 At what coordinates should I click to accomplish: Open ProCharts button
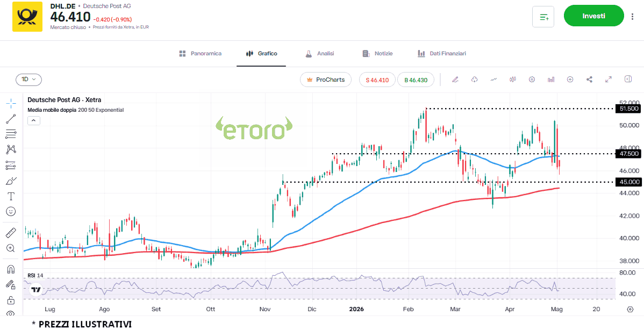click(x=326, y=80)
